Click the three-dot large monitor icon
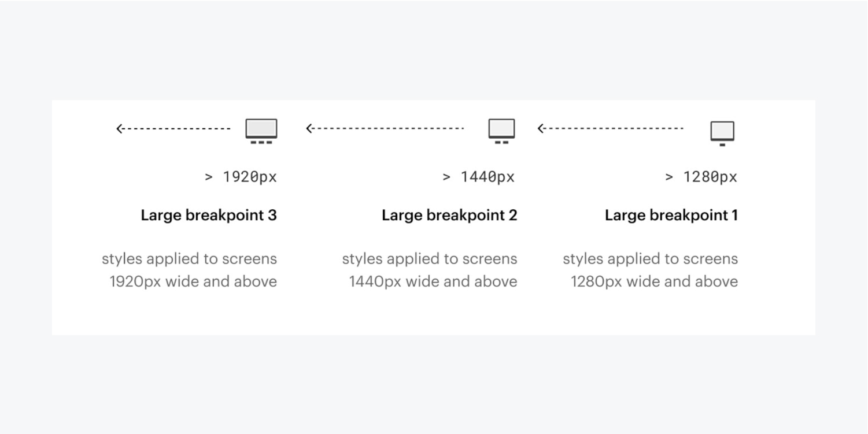 tap(261, 131)
